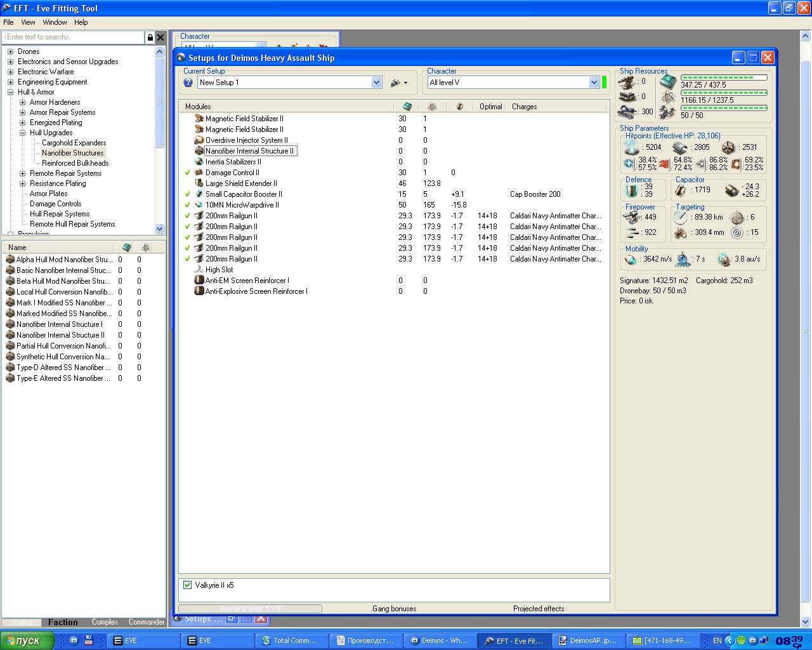The height and width of the screenshot is (650, 812).
Task: Switch to the Total Comm… taskbar window
Action: click(292, 640)
